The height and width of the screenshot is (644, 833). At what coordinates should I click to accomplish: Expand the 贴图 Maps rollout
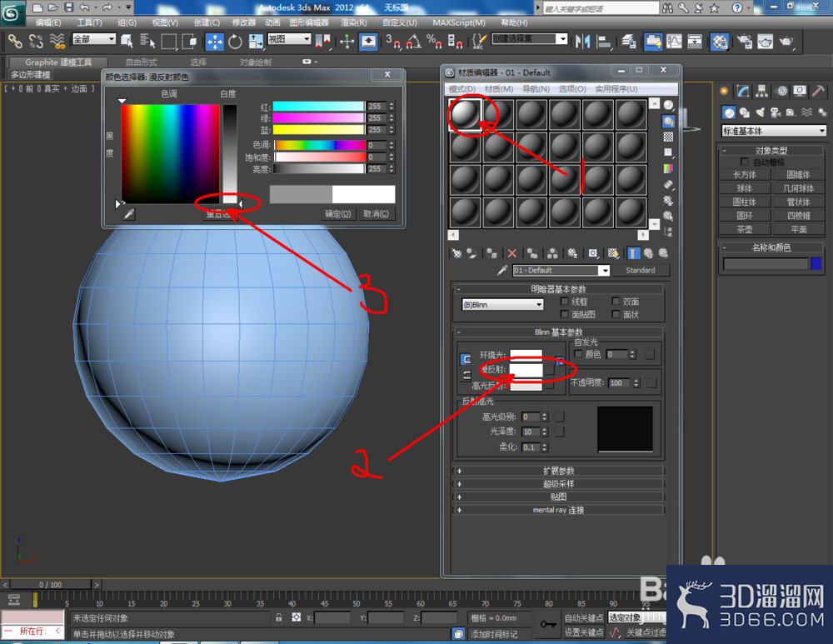[558, 497]
